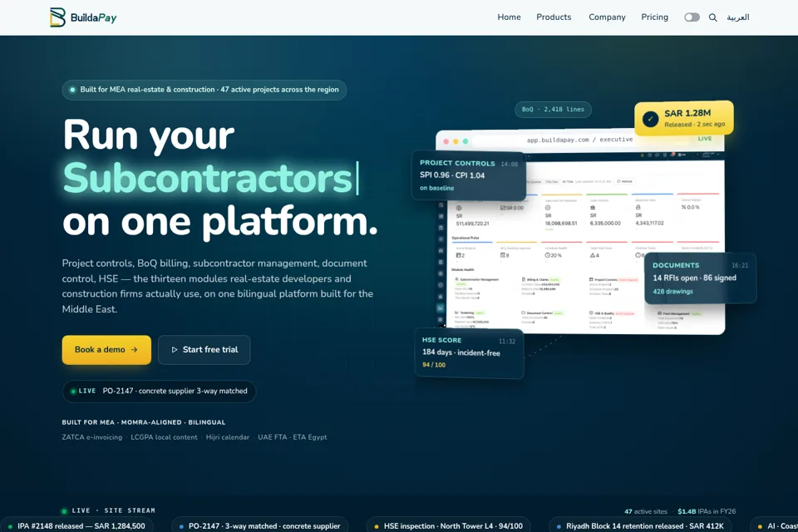Open the Company menu

click(607, 17)
